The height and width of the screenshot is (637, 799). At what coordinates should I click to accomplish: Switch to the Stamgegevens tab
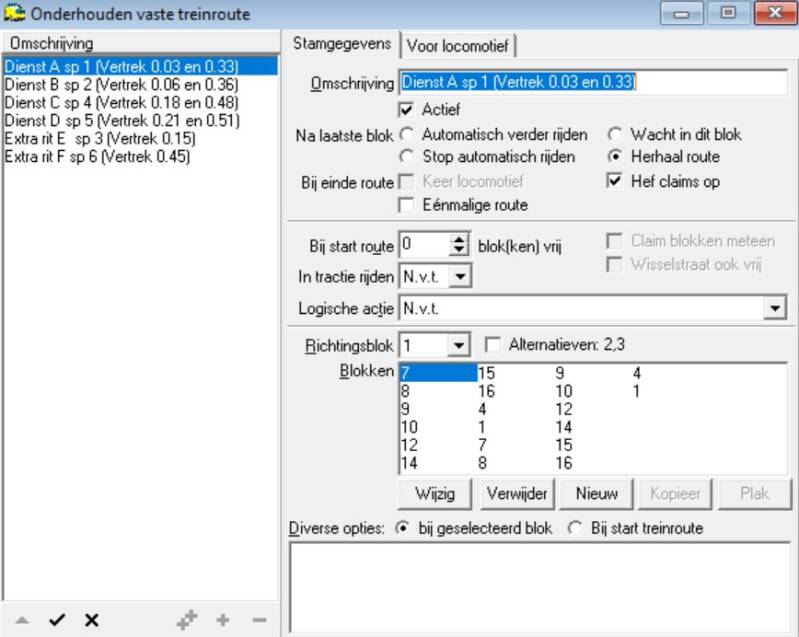point(342,44)
